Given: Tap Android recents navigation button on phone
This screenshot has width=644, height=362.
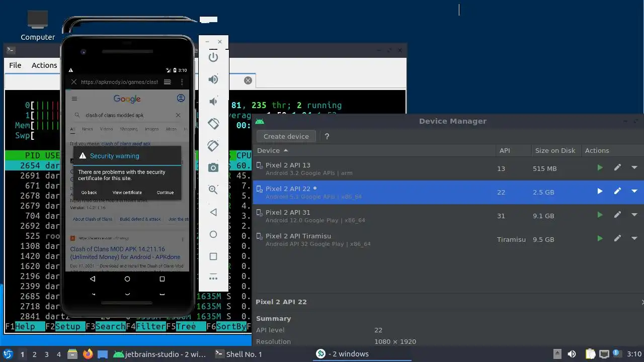Looking at the screenshot, I should [162, 279].
